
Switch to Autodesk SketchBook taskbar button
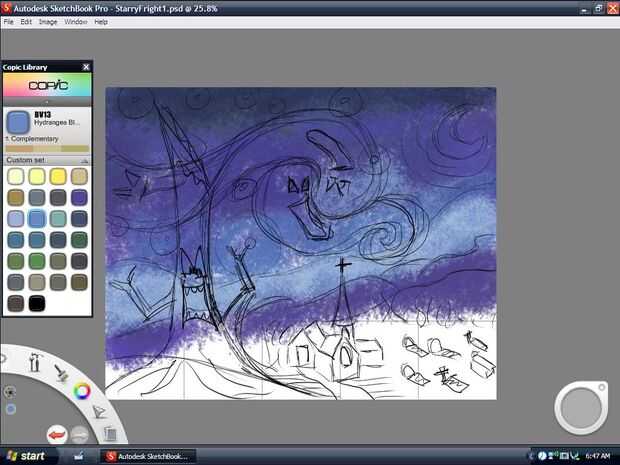[147, 456]
